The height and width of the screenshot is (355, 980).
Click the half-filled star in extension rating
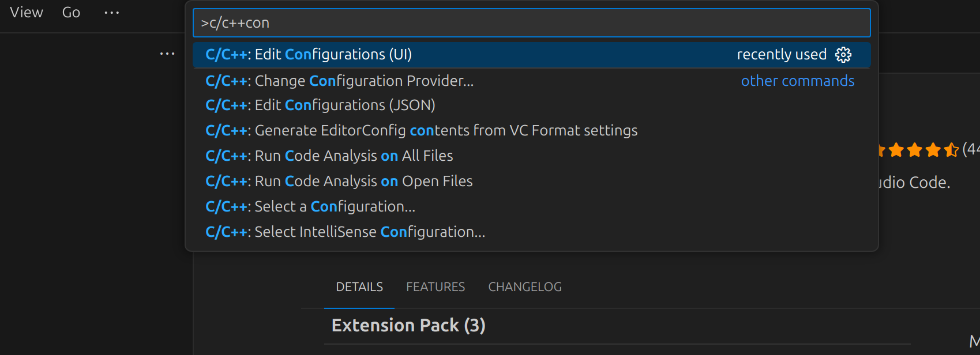point(950,150)
